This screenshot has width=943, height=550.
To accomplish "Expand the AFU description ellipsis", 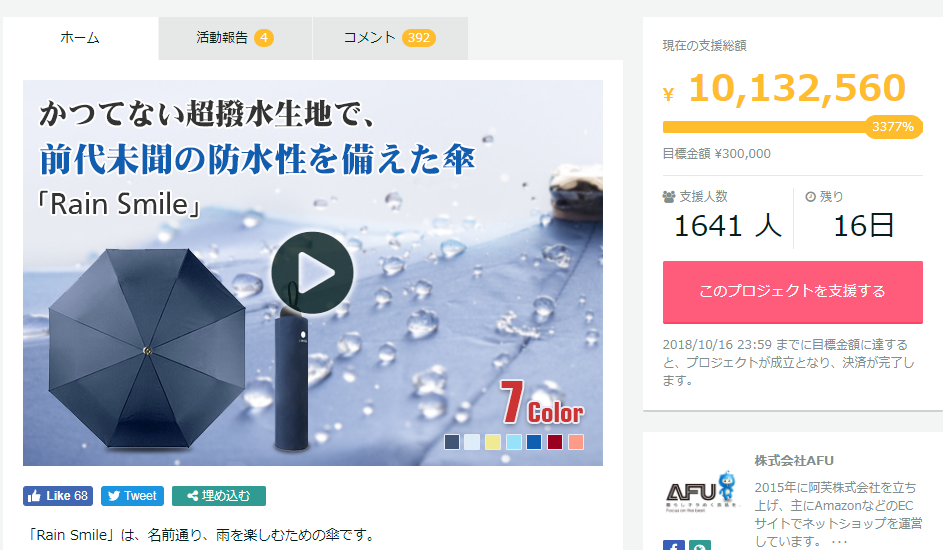I will click(839, 542).
